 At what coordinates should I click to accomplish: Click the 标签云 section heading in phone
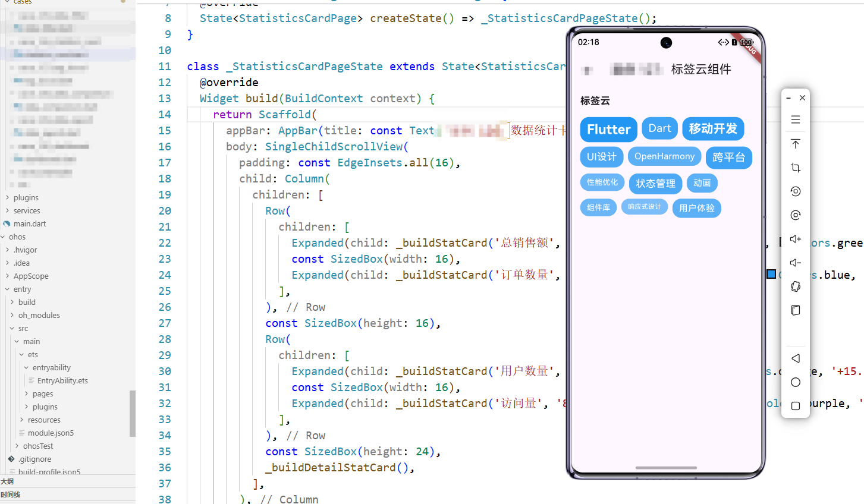click(595, 101)
